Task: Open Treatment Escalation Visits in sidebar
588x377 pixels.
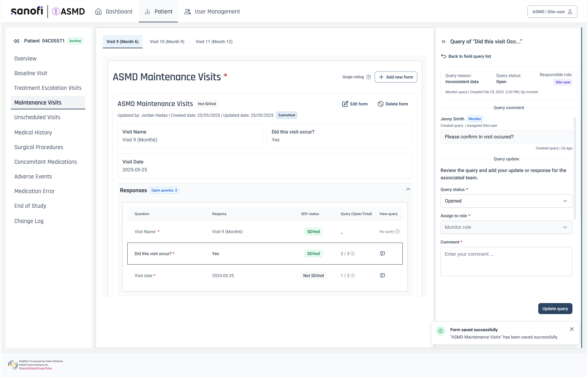Action: pyautogui.click(x=48, y=88)
